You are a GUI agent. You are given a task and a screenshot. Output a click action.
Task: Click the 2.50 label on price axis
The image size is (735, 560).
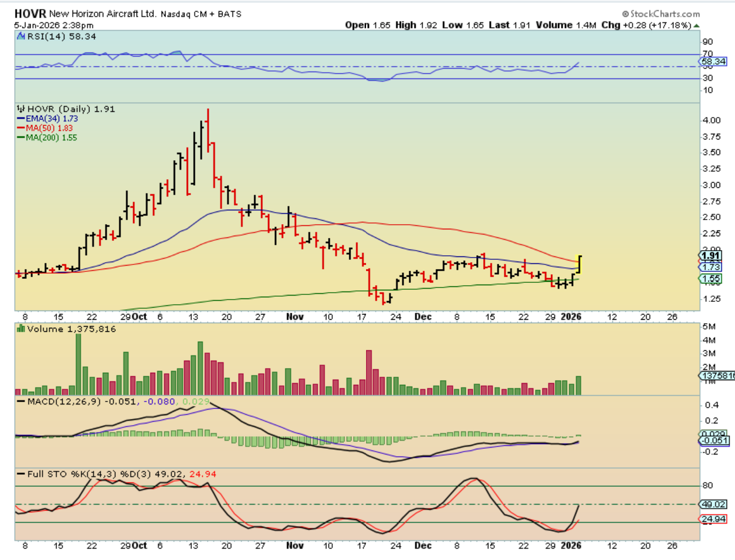tap(711, 217)
